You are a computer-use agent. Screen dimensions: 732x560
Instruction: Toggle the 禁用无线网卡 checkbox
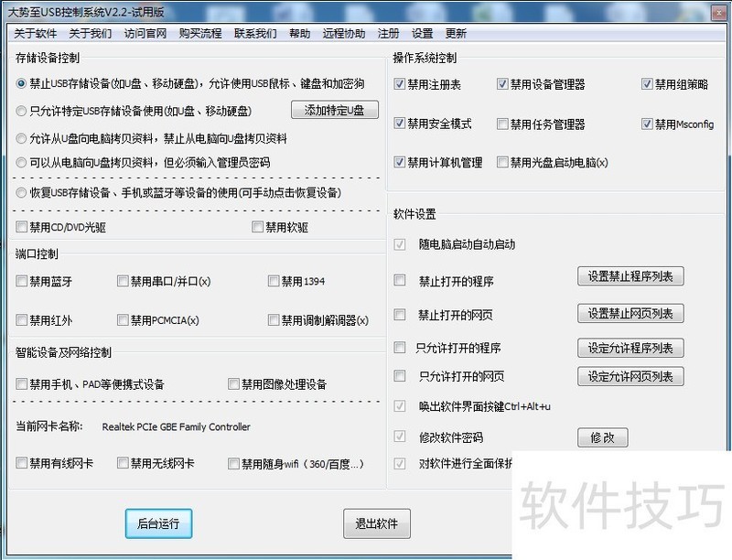(124, 463)
